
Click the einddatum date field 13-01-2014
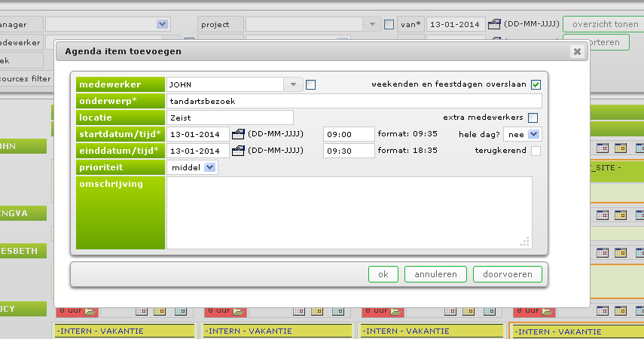(x=198, y=151)
